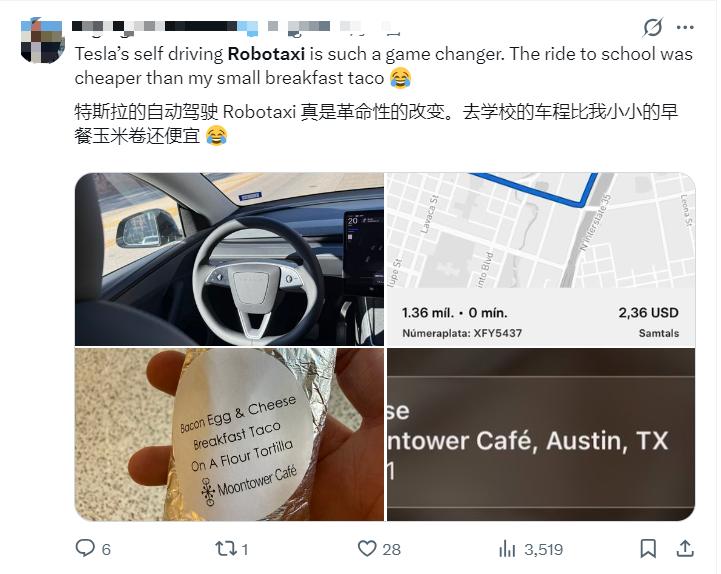Click the bold Robotaxi keyword in tweet
This screenshot has height=574, width=721.
tap(266, 54)
